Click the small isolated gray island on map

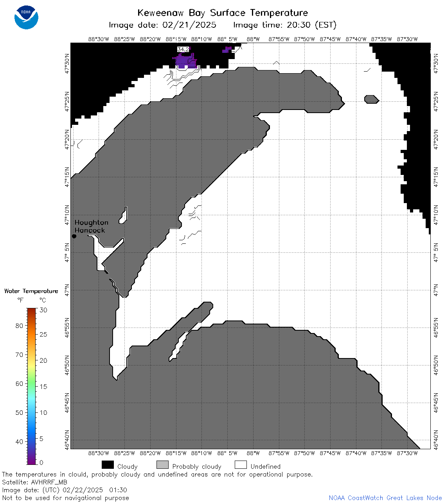pyautogui.click(x=371, y=99)
